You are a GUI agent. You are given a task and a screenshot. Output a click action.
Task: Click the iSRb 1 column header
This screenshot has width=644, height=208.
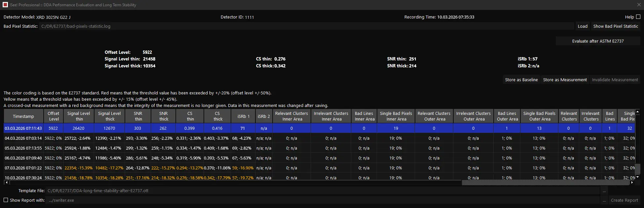point(243,116)
